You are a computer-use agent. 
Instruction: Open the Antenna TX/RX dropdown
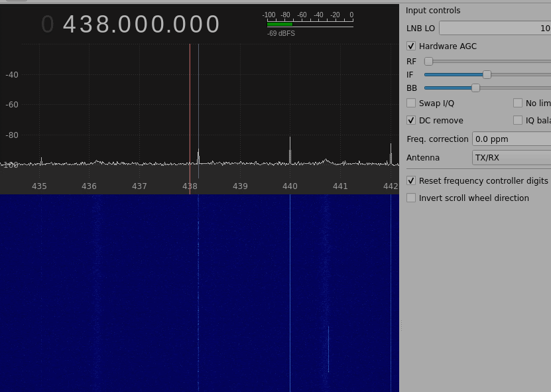511,158
